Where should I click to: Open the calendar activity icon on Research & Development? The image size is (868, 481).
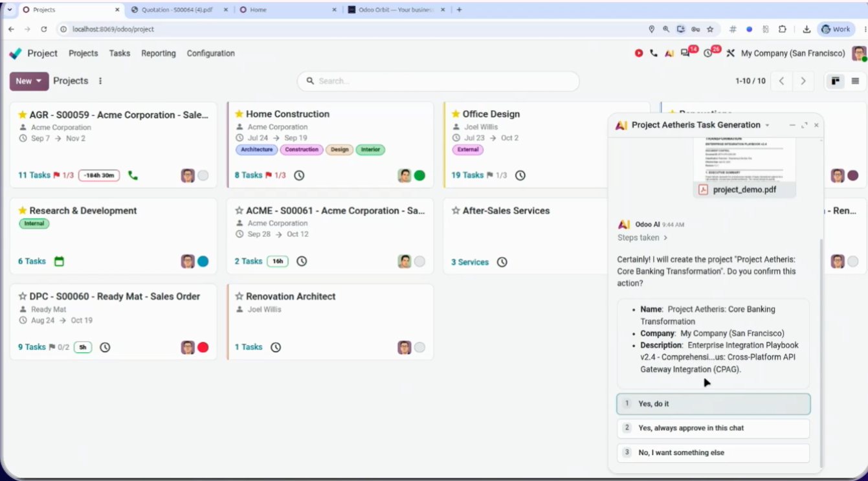tap(59, 262)
